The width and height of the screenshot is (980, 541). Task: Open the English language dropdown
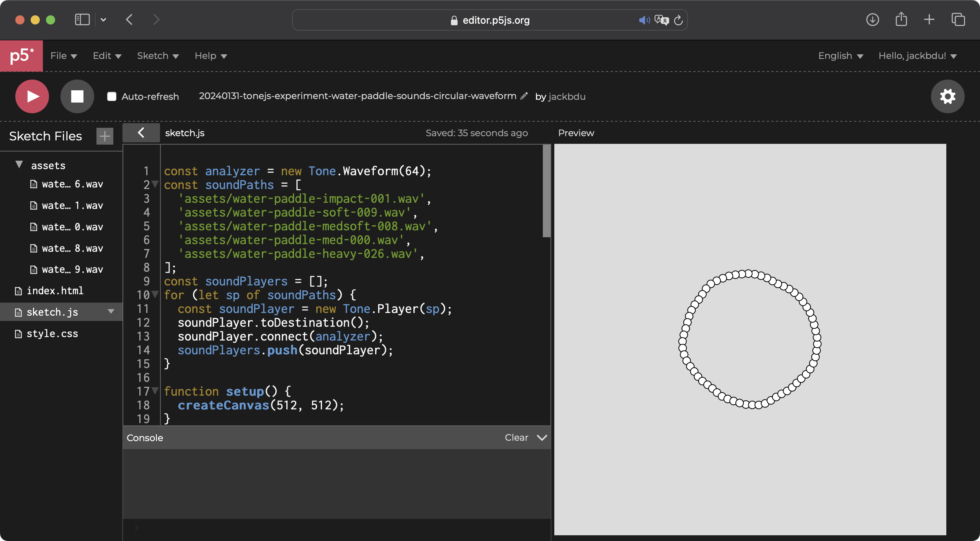pyautogui.click(x=840, y=56)
